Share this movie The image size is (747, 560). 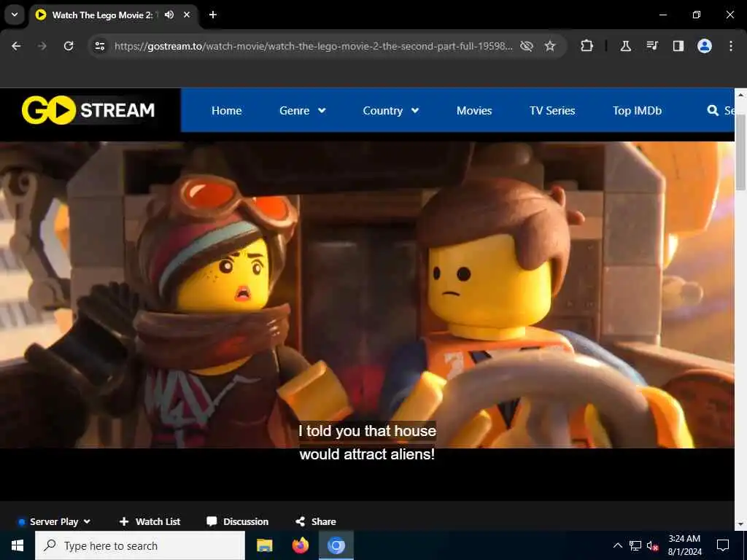click(x=315, y=521)
